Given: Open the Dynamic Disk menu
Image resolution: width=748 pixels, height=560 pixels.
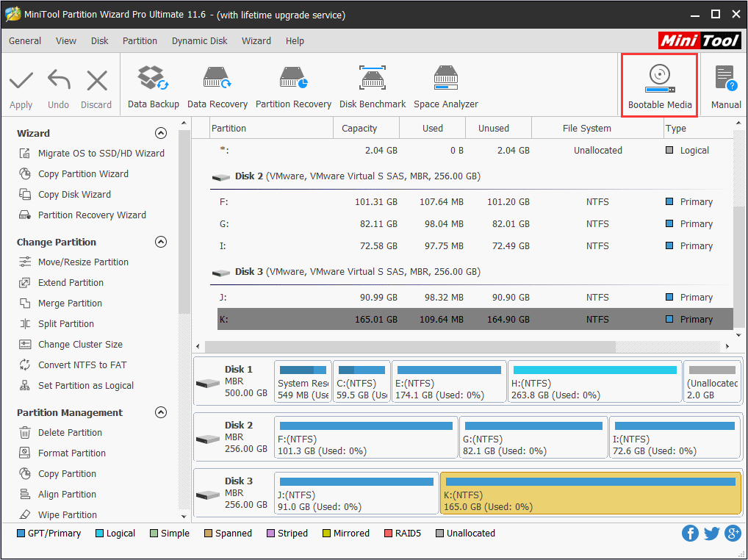Looking at the screenshot, I should pos(199,40).
